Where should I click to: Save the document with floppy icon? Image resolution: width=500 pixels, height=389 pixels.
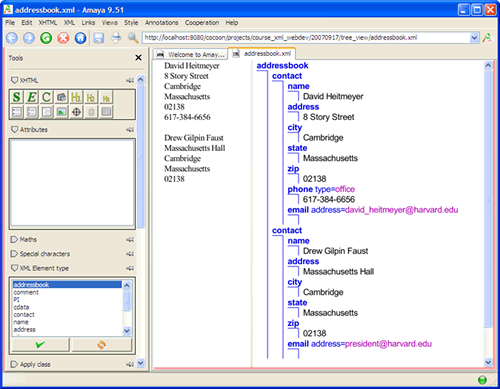[x=99, y=38]
